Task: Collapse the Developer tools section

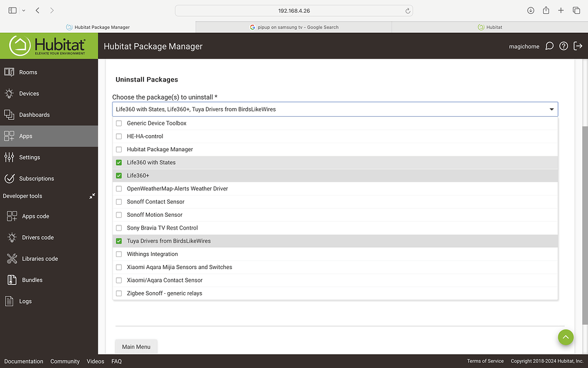Action: pyautogui.click(x=92, y=195)
